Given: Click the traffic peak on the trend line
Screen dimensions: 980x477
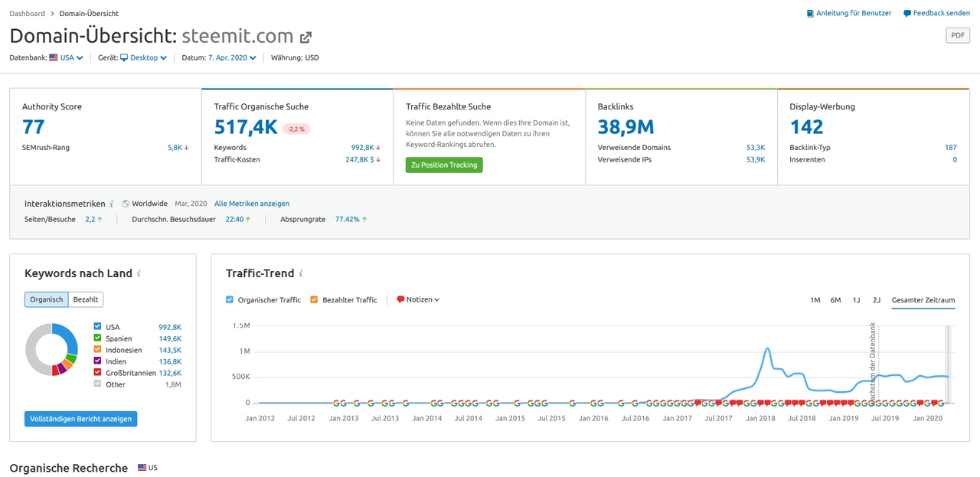Looking at the screenshot, I should [766, 350].
